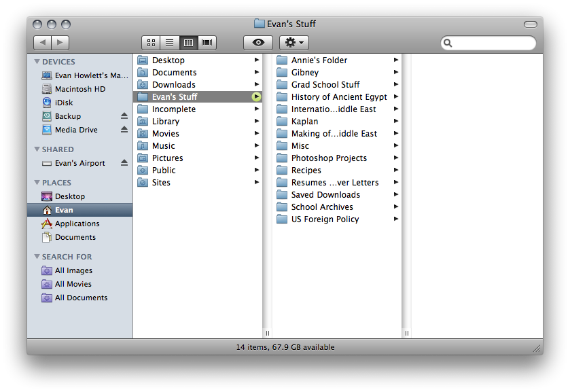
Task: Open Saved Downloads folder
Action: [337, 194]
